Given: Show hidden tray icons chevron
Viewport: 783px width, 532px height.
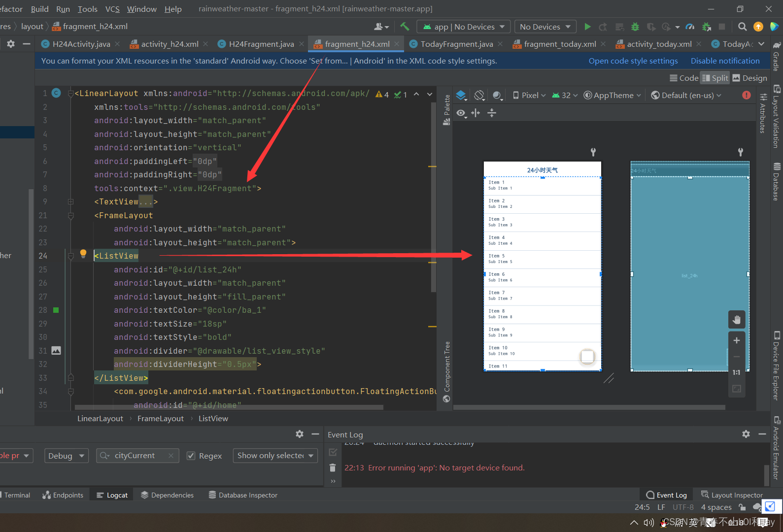Looking at the screenshot, I should point(633,522).
